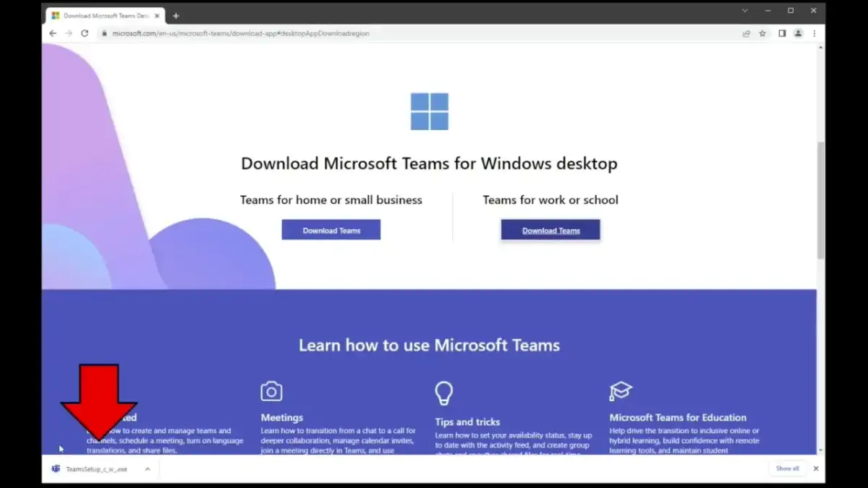
Task: Click the lightbulb icon above Tips and tricks
Action: [444, 393]
